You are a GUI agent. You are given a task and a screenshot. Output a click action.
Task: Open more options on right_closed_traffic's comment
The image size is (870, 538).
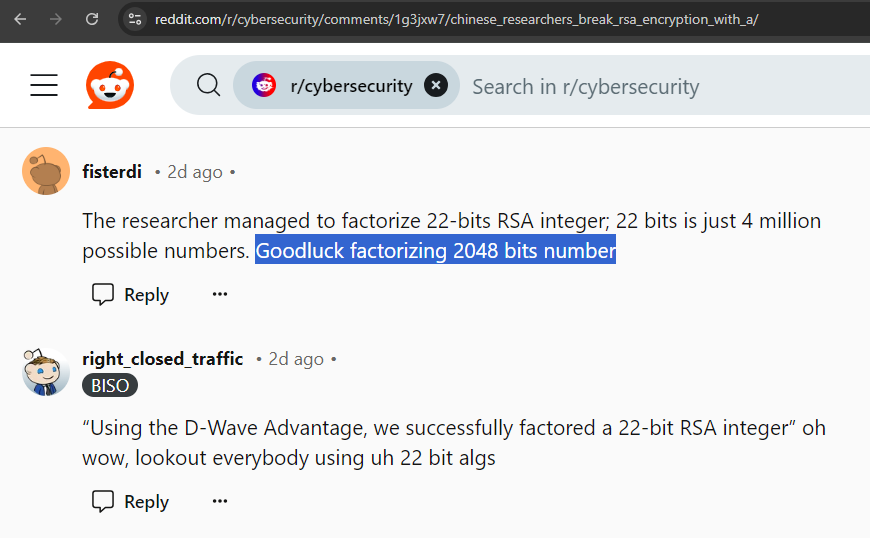(x=220, y=502)
